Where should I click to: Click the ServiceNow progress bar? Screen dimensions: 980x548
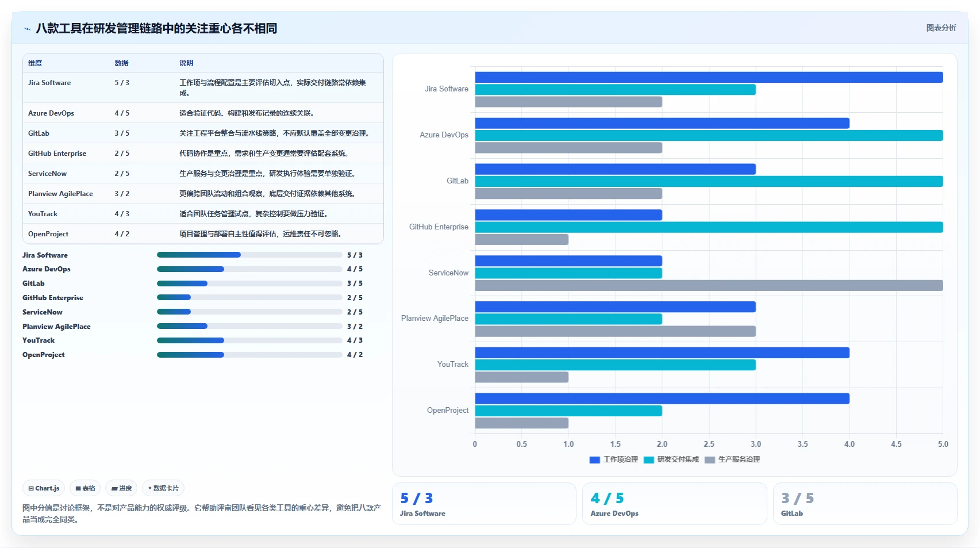click(x=249, y=312)
